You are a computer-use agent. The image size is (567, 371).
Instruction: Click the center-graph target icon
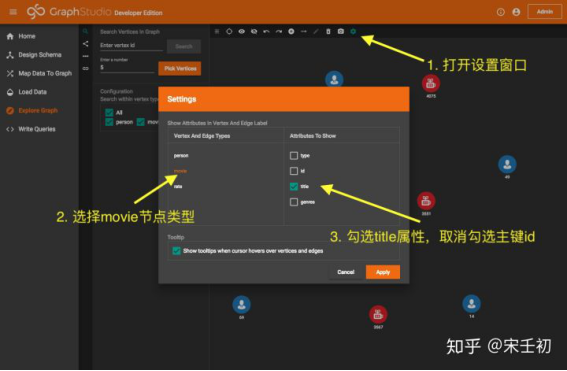(x=229, y=31)
